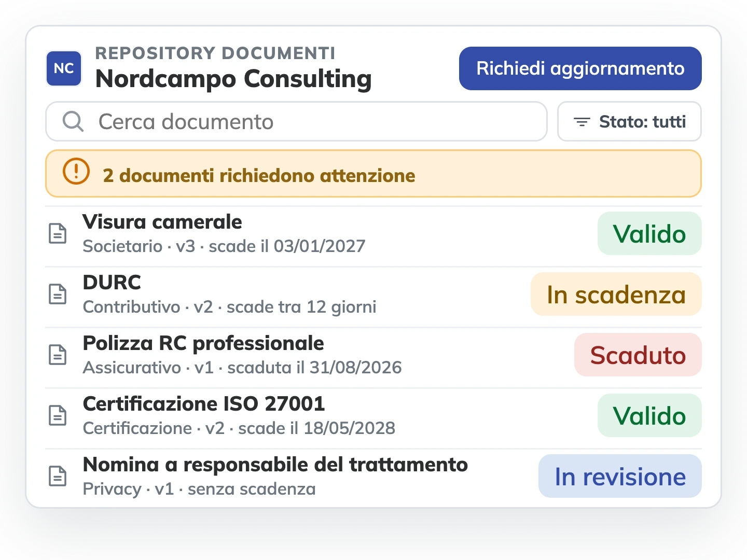Screen dimensions: 747x560
Task: Open the Certificazione ISO 27001 title
Action: click(x=204, y=404)
